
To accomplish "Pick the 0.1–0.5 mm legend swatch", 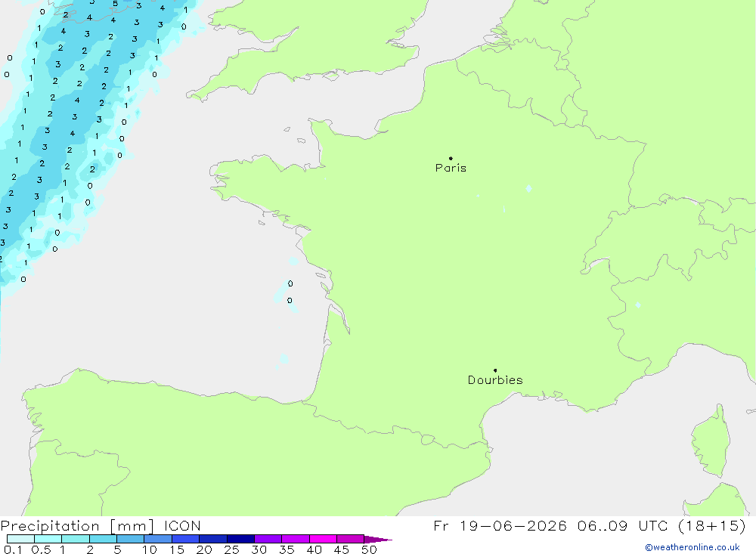I will click(x=20, y=539).
